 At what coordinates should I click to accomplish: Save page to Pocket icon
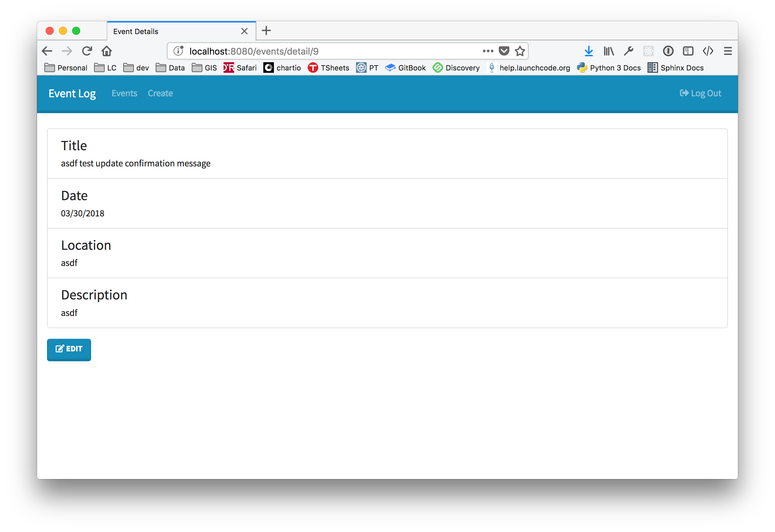[504, 51]
